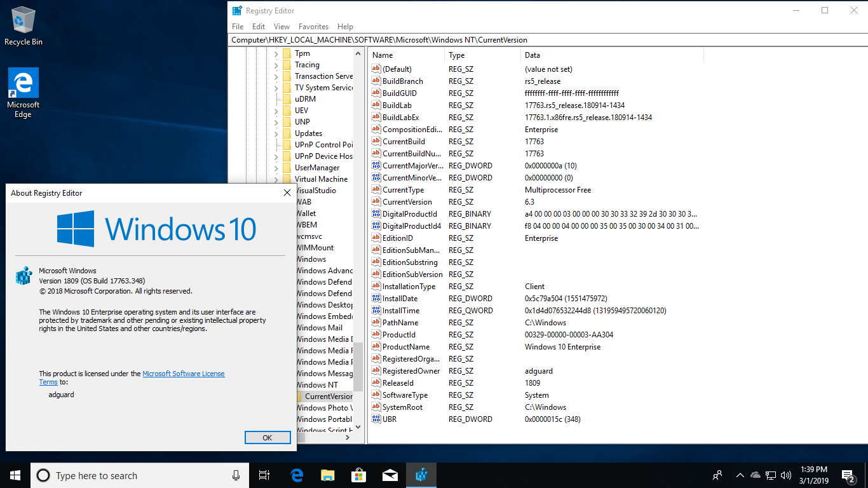Select the ReleaseId value row
Viewport: 868px width, 488px height.
point(536,383)
